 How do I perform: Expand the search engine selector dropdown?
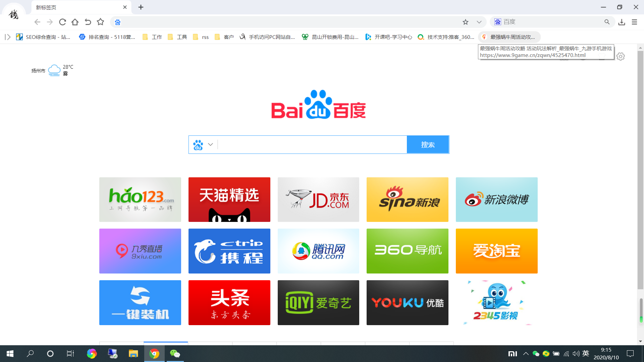[210, 144]
